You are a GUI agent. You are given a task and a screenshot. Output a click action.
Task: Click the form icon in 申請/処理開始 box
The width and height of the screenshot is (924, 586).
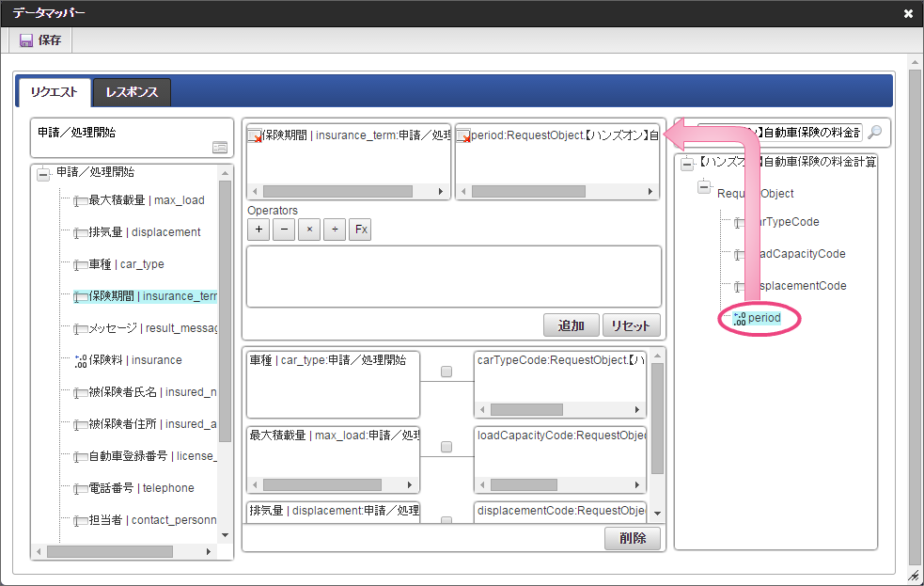[x=220, y=148]
